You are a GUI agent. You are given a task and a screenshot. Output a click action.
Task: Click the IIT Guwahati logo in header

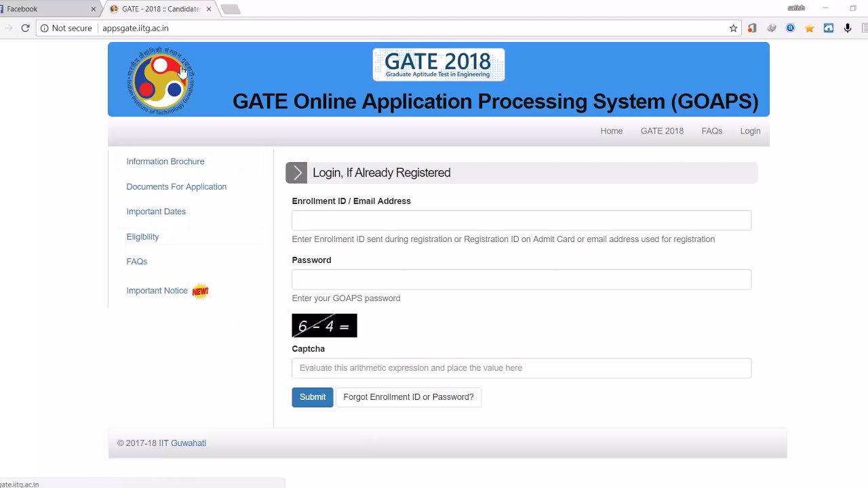pos(161,81)
